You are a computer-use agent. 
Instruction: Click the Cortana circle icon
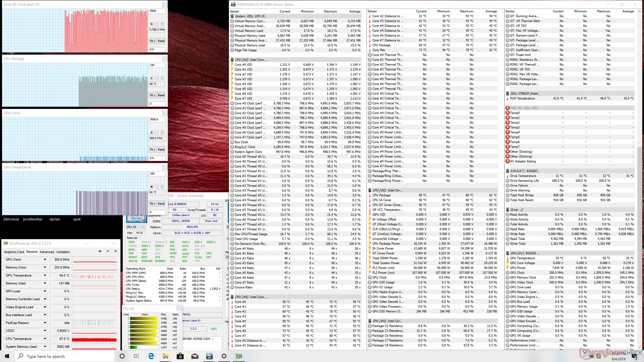(x=122, y=356)
